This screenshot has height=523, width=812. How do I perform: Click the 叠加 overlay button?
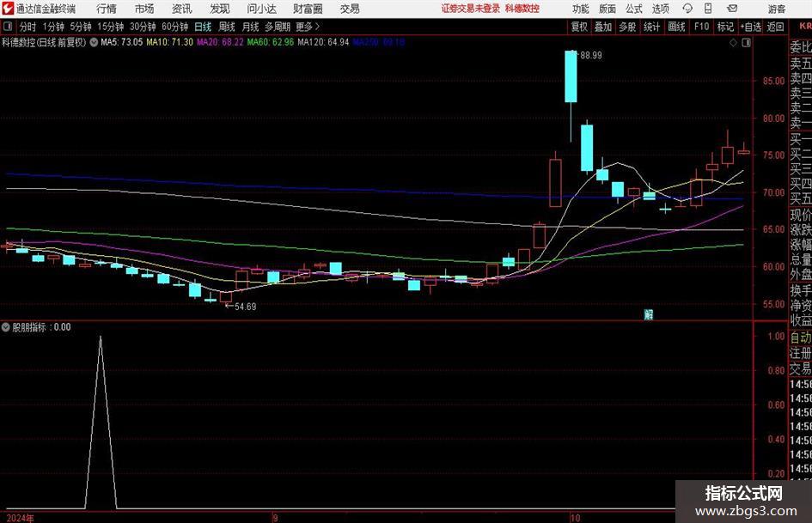point(603,27)
